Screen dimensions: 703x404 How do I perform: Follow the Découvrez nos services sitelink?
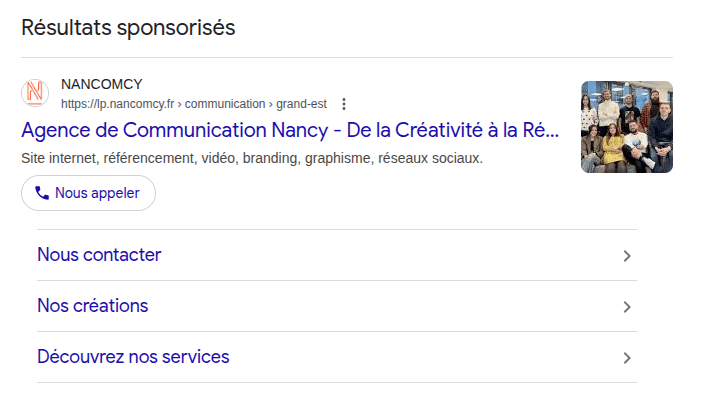(133, 357)
